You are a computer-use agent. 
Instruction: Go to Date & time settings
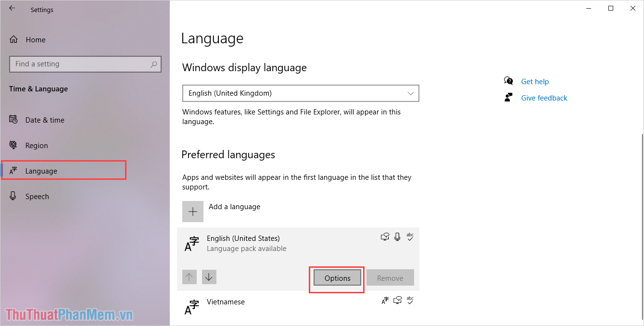click(x=45, y=120)
